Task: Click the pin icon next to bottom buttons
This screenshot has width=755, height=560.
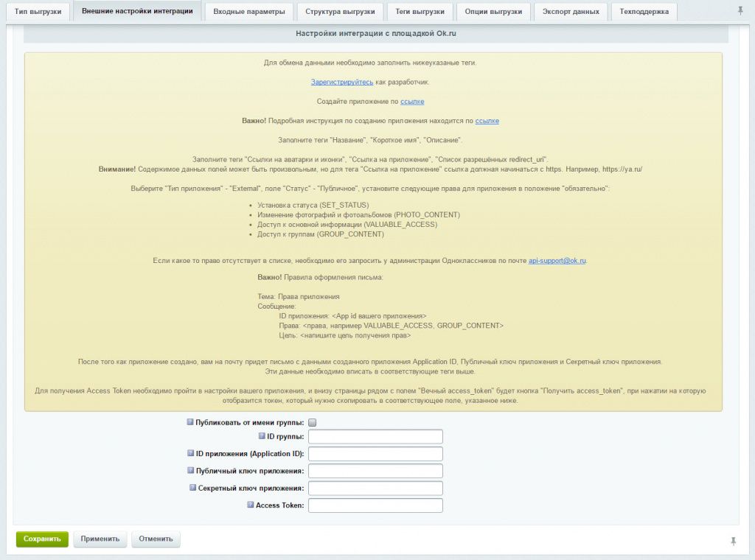Action: pos(734,542)
